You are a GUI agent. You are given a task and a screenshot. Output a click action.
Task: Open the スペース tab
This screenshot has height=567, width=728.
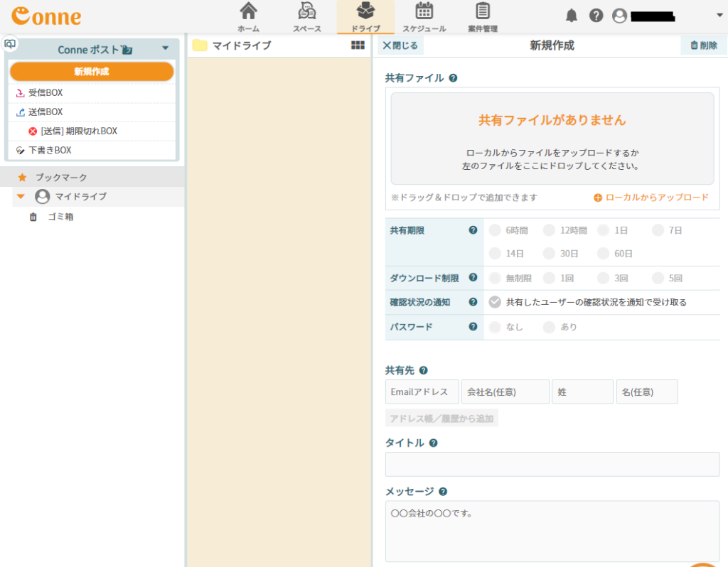[x=307, y=17]
